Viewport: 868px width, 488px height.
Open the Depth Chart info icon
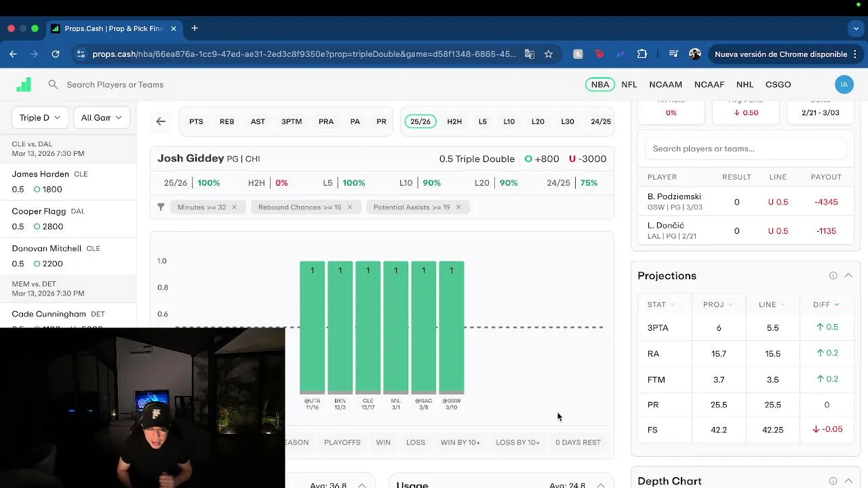click(x=833, y=481)
